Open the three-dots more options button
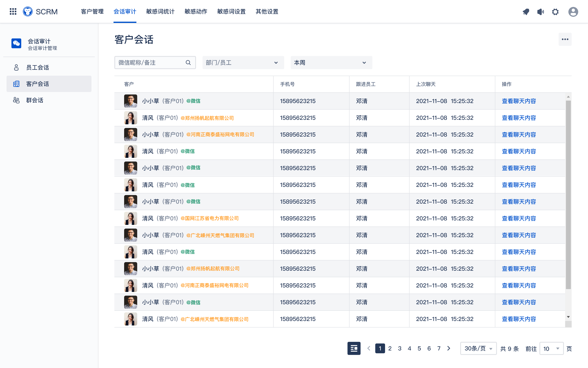The image size is (588, 368). click(565, 39)
